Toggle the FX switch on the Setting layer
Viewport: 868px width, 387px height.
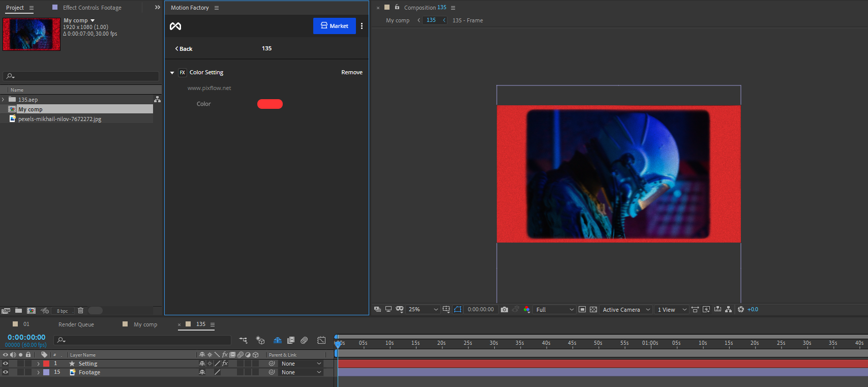click(x=225, y=364)
